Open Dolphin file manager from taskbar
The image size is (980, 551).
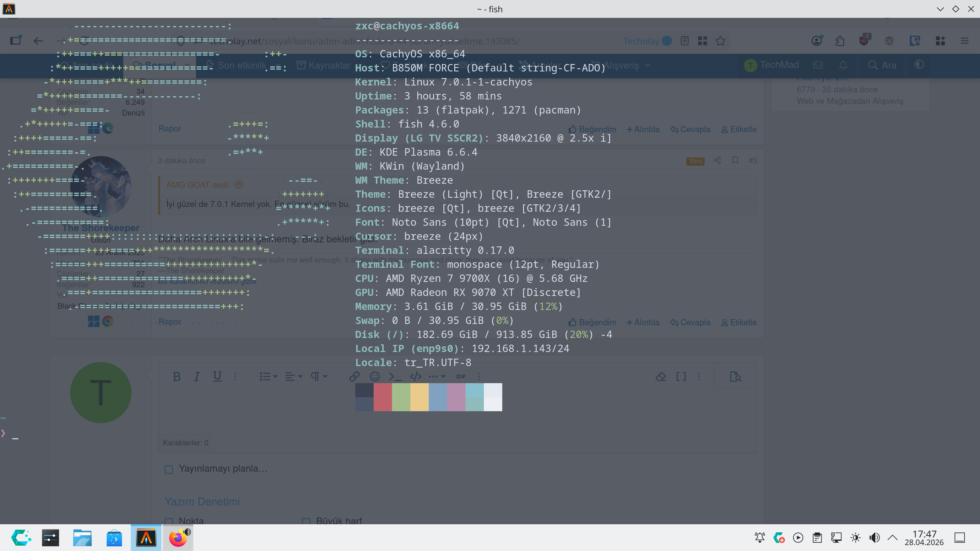82,538
